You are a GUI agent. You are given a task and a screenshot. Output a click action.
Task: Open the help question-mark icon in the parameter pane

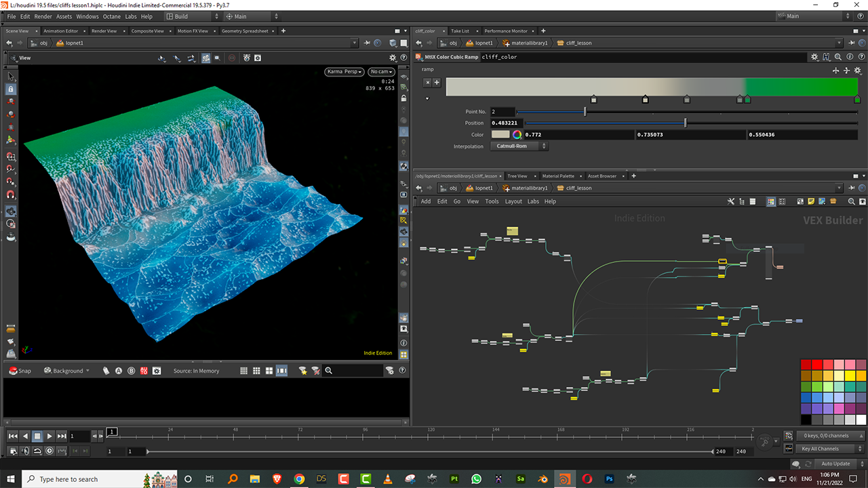(862, 57)
